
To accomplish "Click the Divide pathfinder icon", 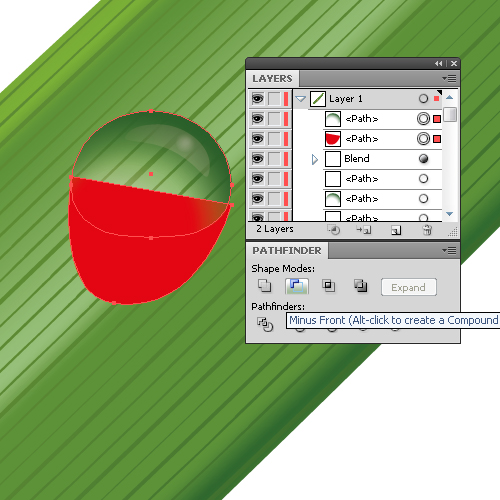I will 265,324.
